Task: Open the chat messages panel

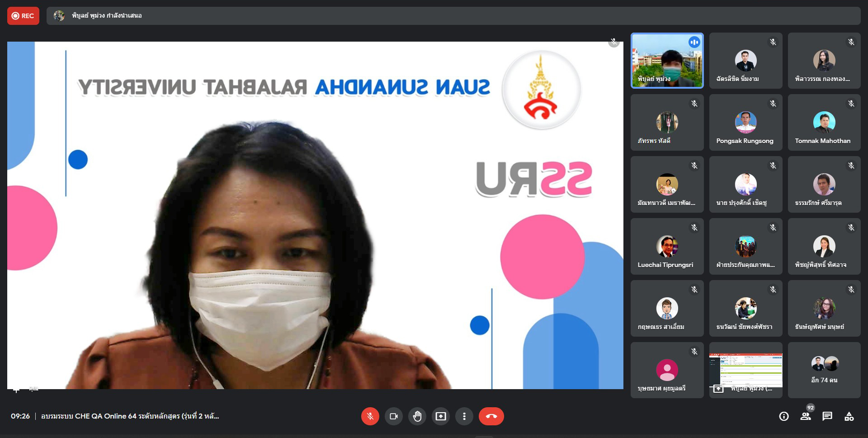Action: coord(827,416)
